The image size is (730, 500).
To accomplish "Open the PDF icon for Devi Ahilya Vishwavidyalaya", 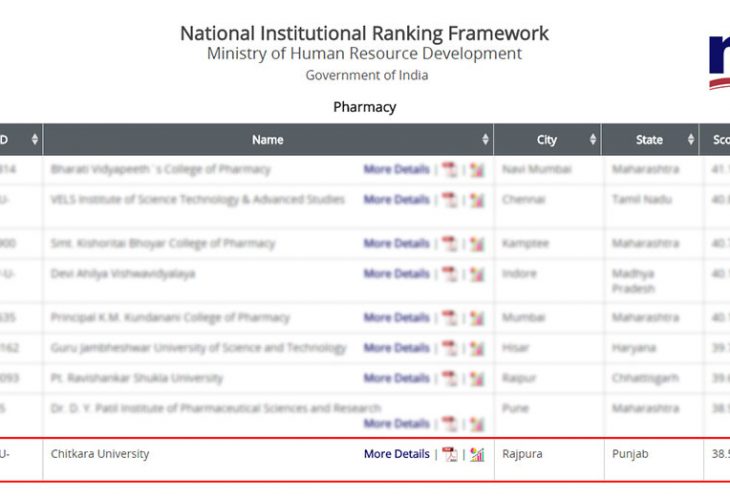I will click(x=449, y=274).
